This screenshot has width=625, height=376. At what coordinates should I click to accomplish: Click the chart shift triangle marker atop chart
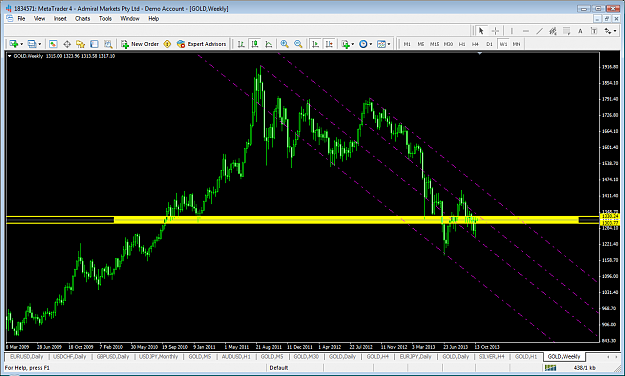pos(480,53)
